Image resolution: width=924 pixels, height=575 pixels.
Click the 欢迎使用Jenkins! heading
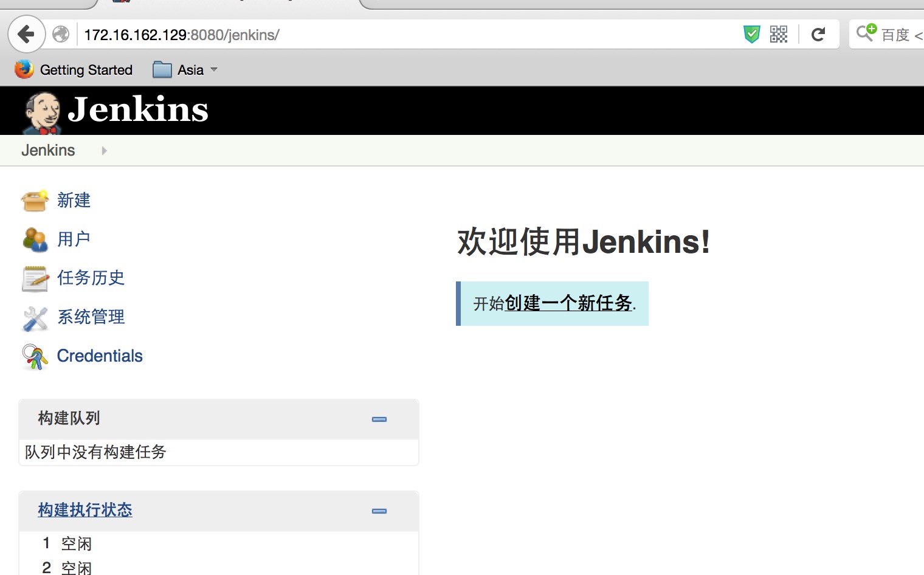(x=584, y=242)
